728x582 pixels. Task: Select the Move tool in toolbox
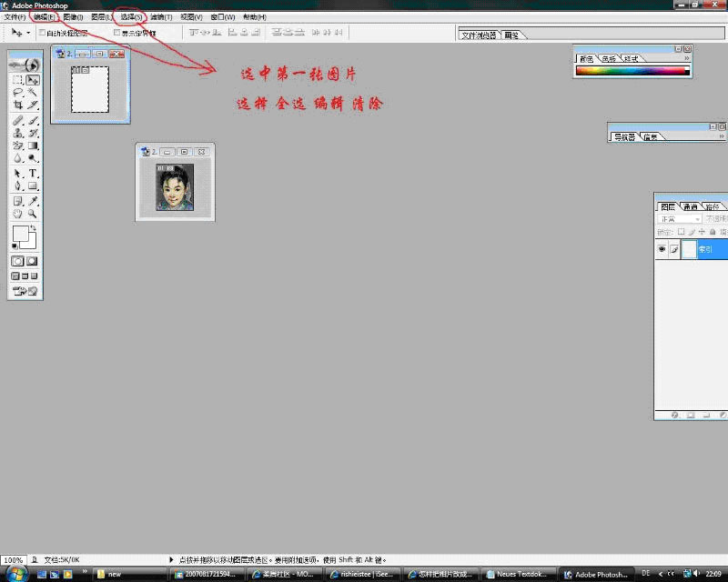point(33,80)
